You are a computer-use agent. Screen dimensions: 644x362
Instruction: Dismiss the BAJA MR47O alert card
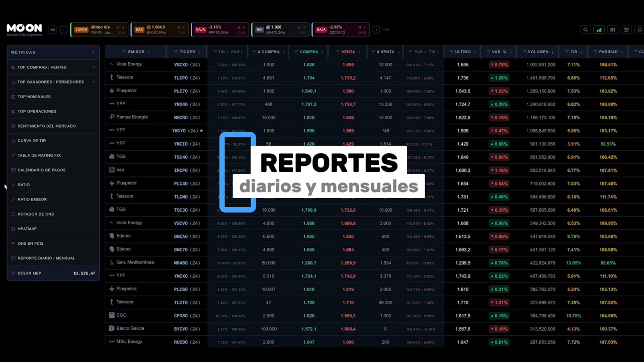[244, 27]
